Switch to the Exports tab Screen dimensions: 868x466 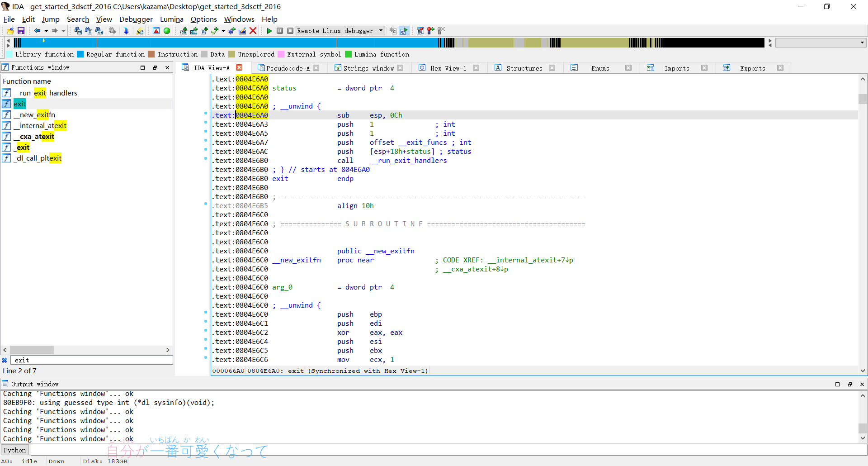tap(753, 68)
